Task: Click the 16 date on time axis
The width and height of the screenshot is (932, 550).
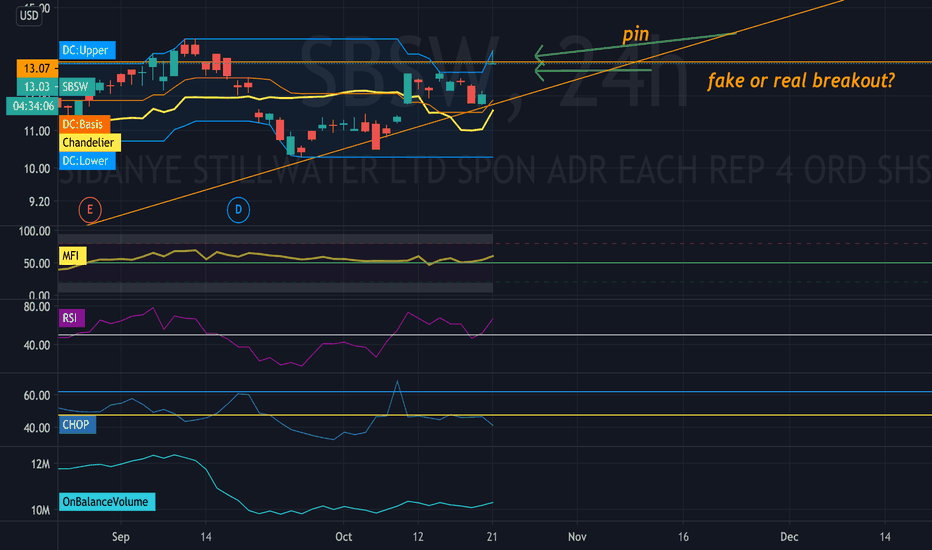Action: click(683, 537)
